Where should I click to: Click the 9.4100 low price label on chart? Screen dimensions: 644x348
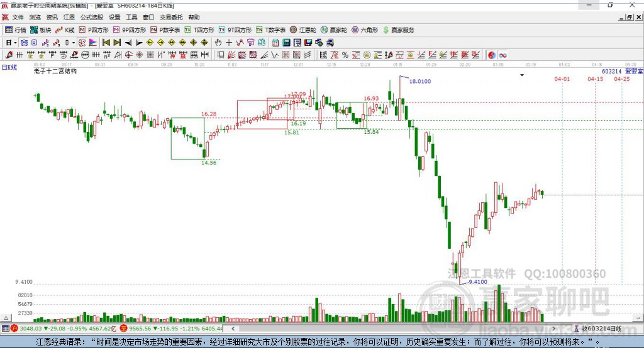click(478, 281)
